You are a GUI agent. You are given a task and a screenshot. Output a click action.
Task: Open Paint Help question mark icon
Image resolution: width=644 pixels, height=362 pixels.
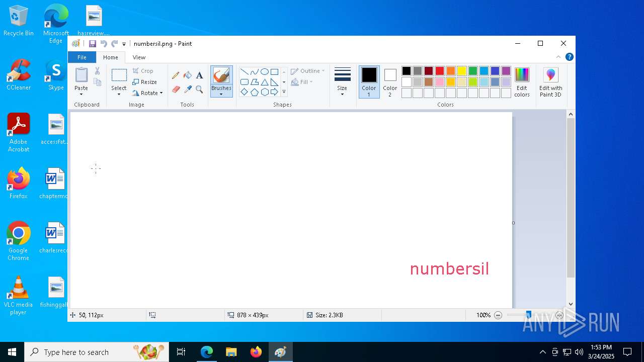click(569, 57)
